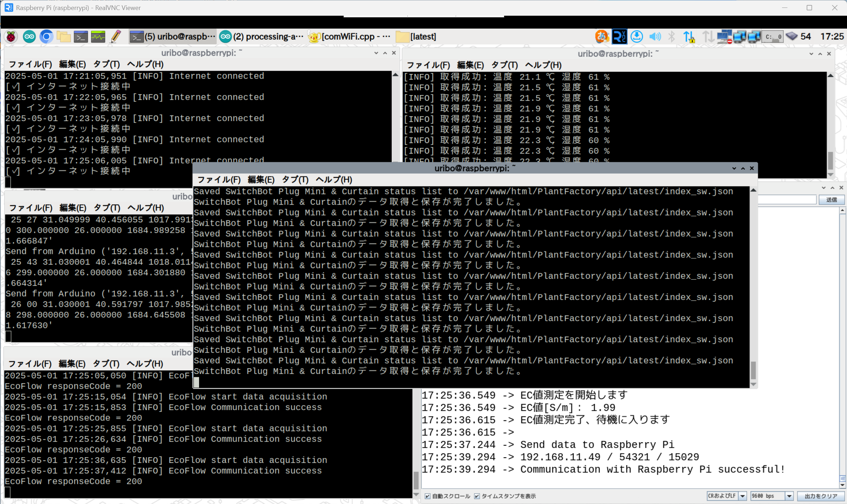The width and height of the screenshot is (847, 504).
Task: Open タブ(T) menu in temperature terminal
Action: [505, 65]
